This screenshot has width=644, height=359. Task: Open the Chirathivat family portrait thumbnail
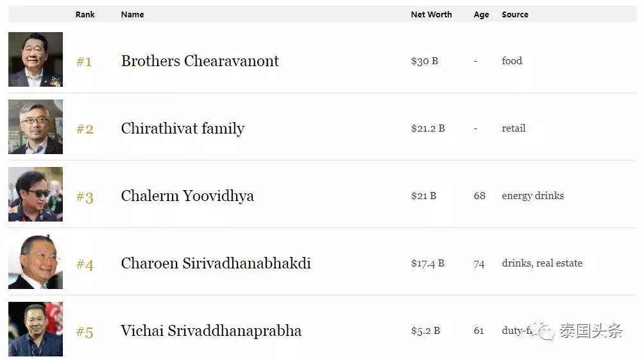35,127
